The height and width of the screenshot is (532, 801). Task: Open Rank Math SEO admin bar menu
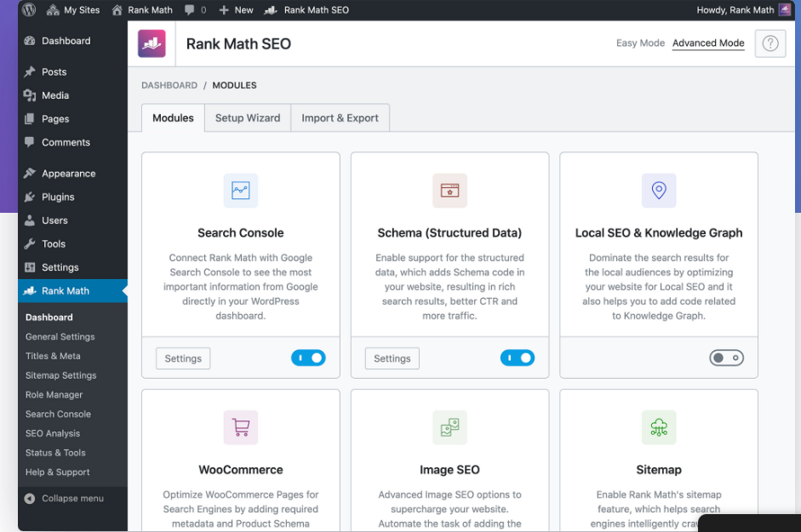point(316,9)
